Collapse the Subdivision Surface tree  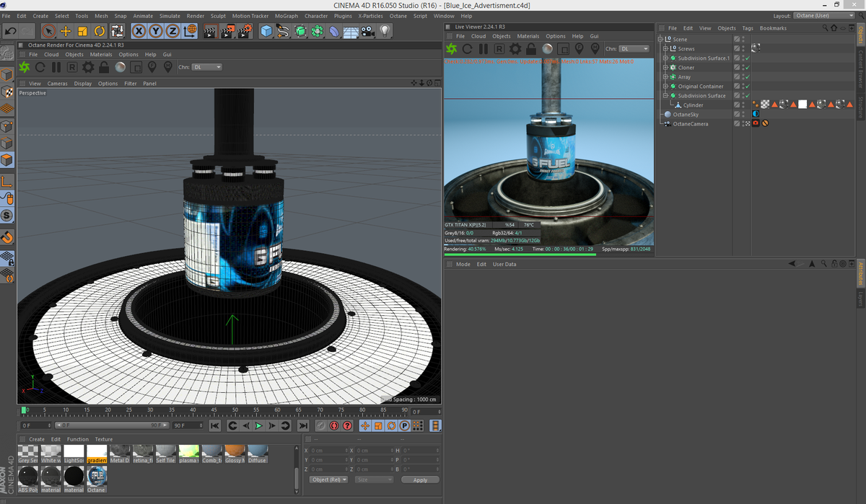(665, 96)
